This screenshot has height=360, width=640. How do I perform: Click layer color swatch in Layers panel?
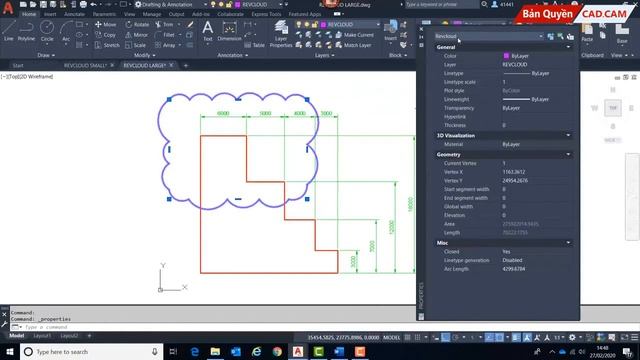323,24
